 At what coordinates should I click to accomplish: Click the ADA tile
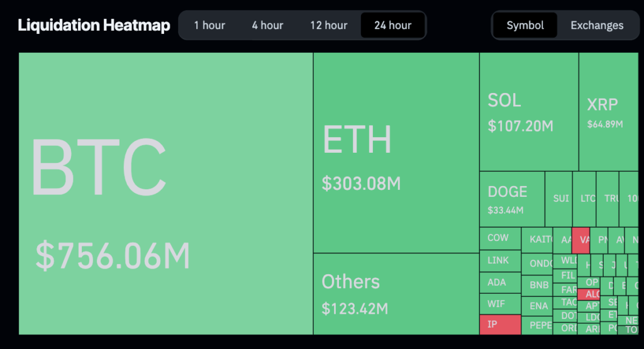pos(500,282)
